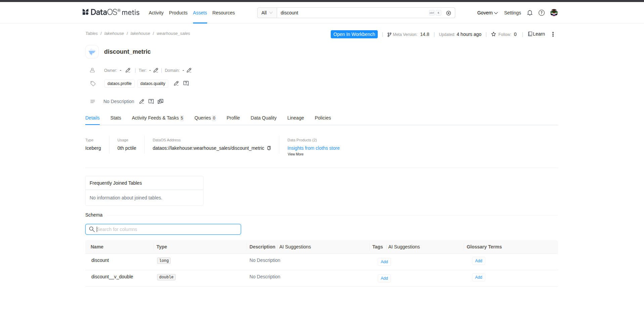
Task: Open help via the question-mark circle icon
Action: tap(541, 13)
